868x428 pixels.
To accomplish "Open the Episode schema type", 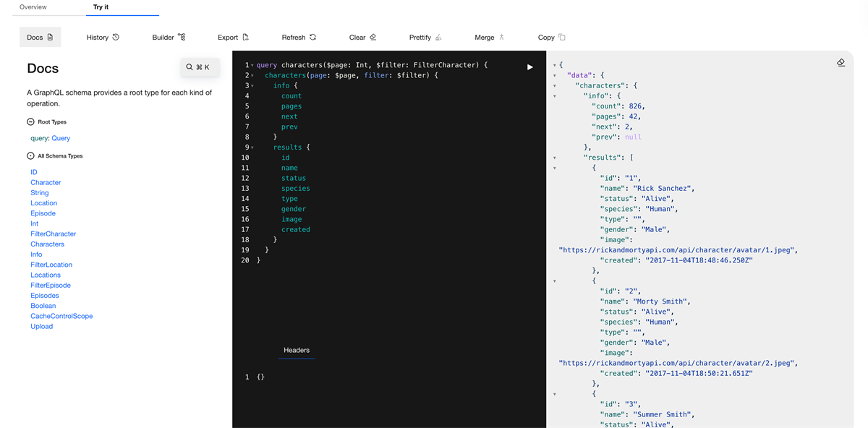I will click(x=43, y=213).
